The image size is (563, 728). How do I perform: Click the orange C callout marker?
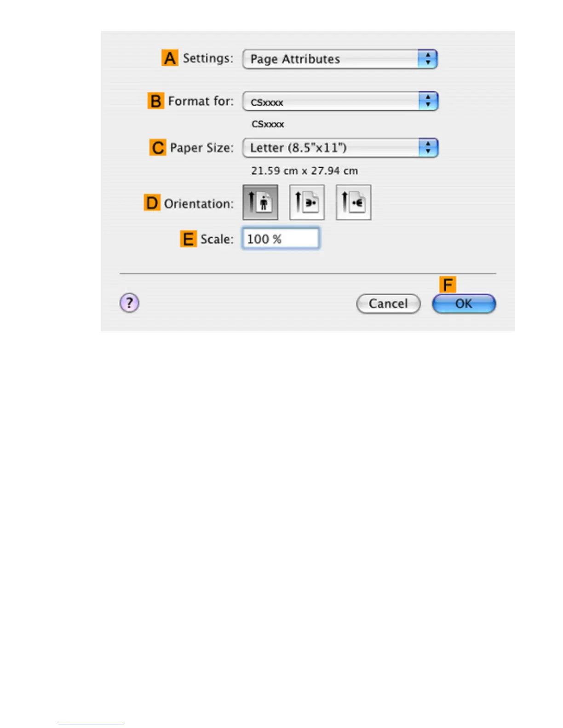coord(158,148)
